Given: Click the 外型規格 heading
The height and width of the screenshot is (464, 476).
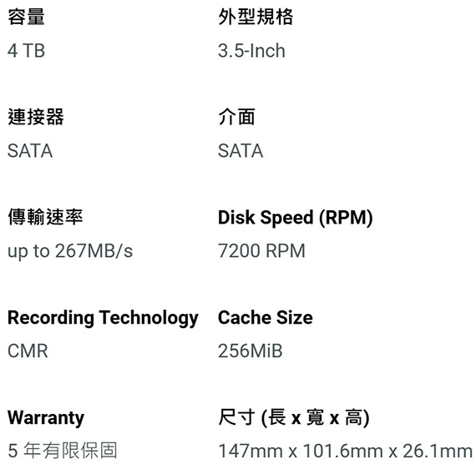Looking at the screenshot, I should pos(256,17).
